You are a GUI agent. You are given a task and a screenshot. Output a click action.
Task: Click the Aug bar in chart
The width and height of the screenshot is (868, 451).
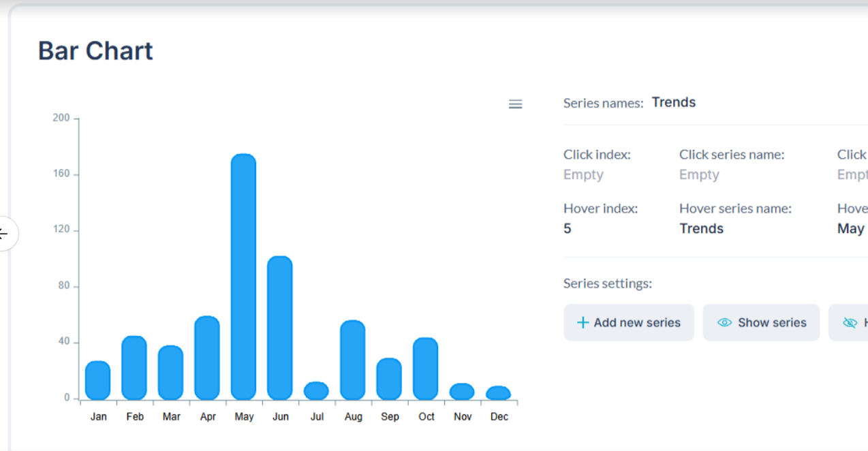click(x=353, y=360)
